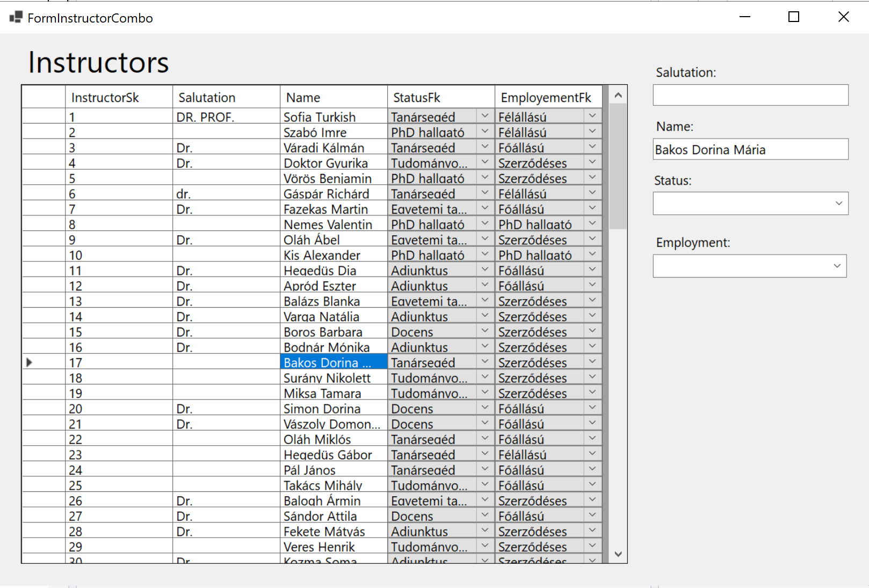Viewport: 869px width, 588px height.
Task: Click the Name column header
Action: pos(334,97)
